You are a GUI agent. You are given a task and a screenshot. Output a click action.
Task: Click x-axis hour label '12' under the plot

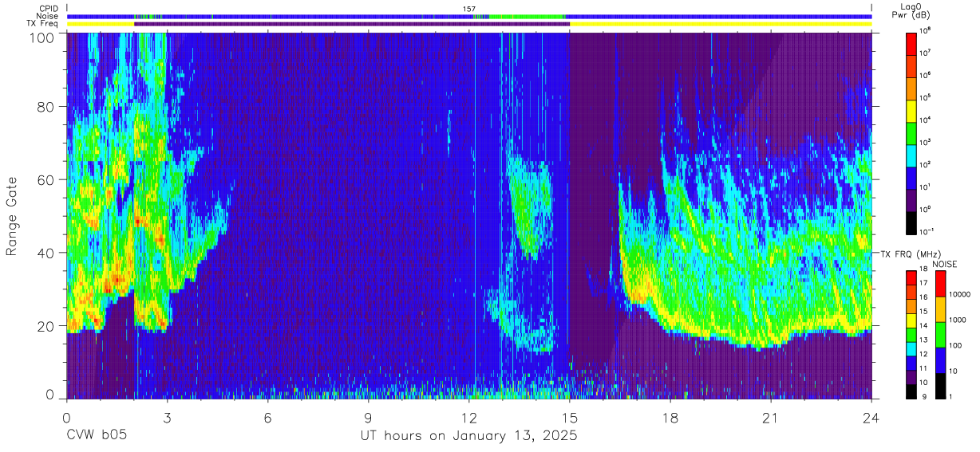pyautogui.click(x=468, y=418)
